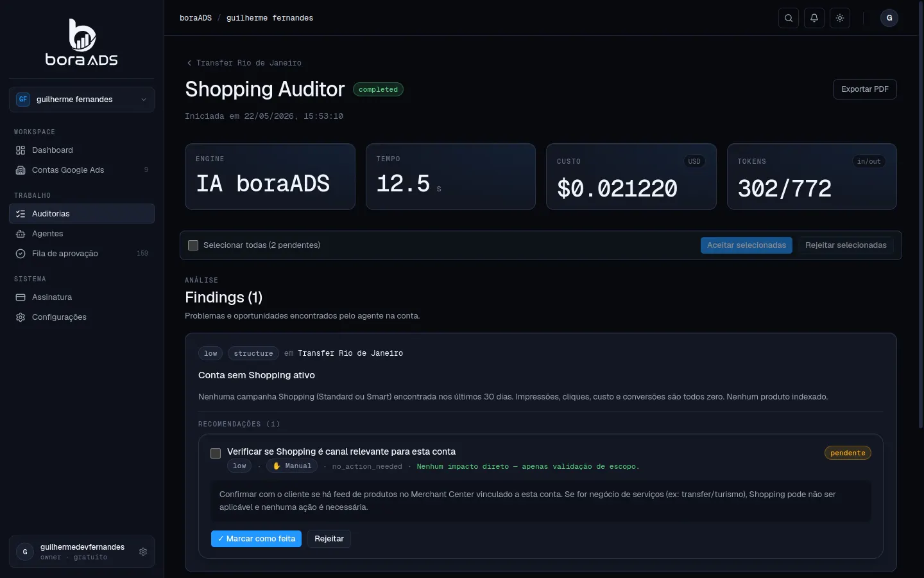Click the GF workspace badge icon
Viewport: 924px width, 578px height.
click(23, 100)
